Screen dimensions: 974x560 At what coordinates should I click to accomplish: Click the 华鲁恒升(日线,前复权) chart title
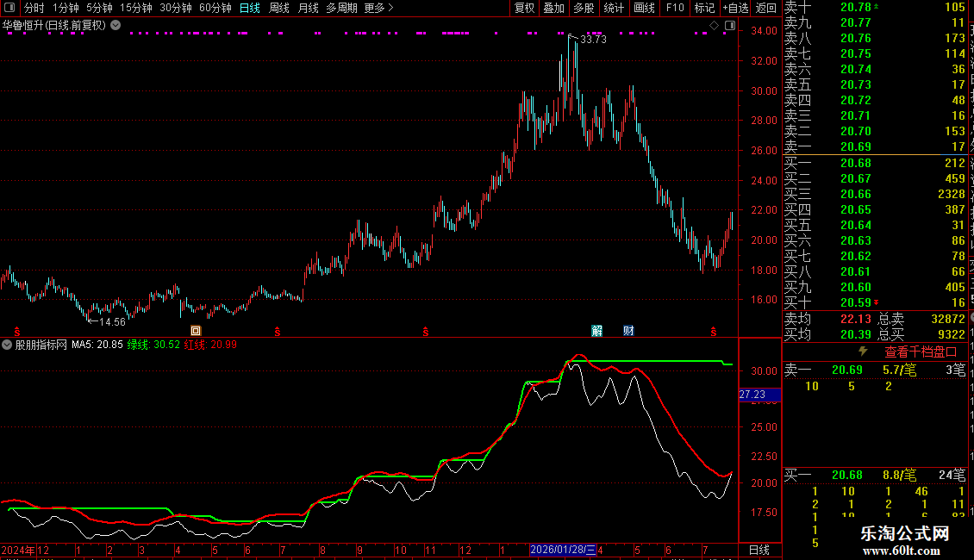[x=54, y=26]
